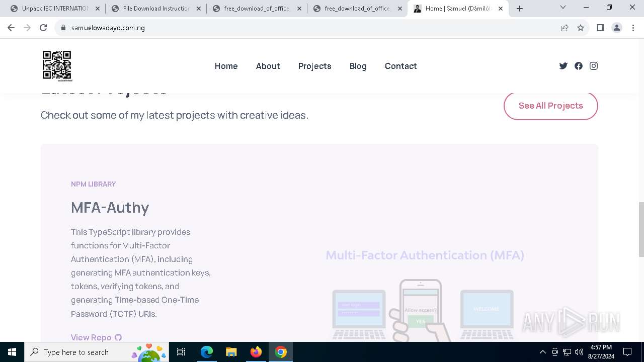
Task: Launch Firefox from taskbar
Action: click(256, 352)
